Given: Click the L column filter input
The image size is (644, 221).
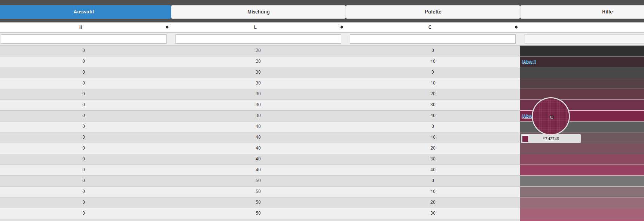Looking at the screenshot, I should click(x=258, y=39).
